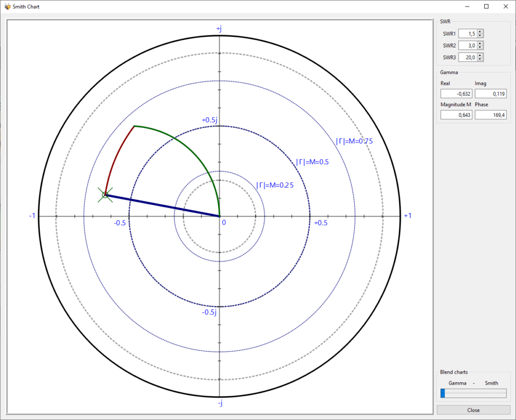This screenshot has height=420, width=516.
Task: Select the Magnitude M value field
Action: point(457,115)
